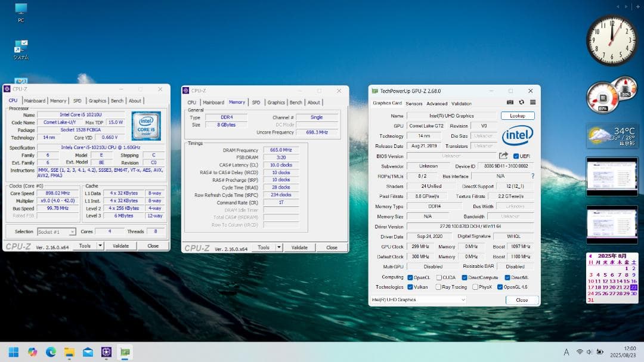Viewport: 644px width, 362px height.
Task: Click the BIOS export icon next to UEFI
Action: [503, 156]
